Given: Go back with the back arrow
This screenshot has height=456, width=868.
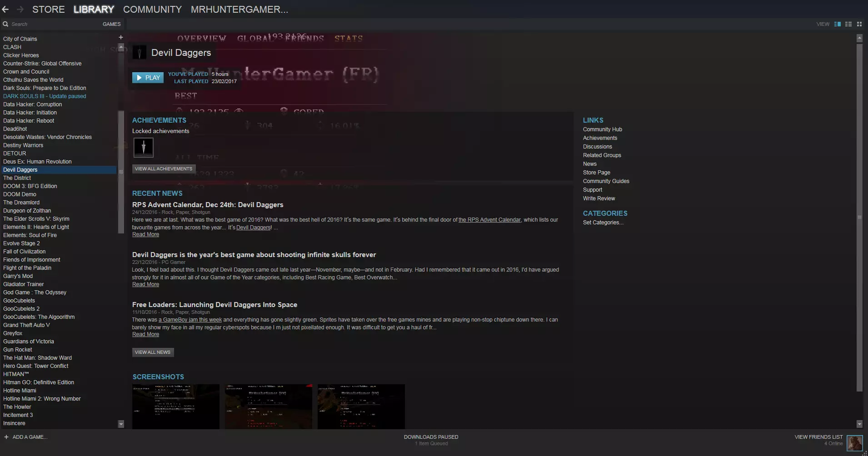Looking at the screenshot, I should coord(5,9).
